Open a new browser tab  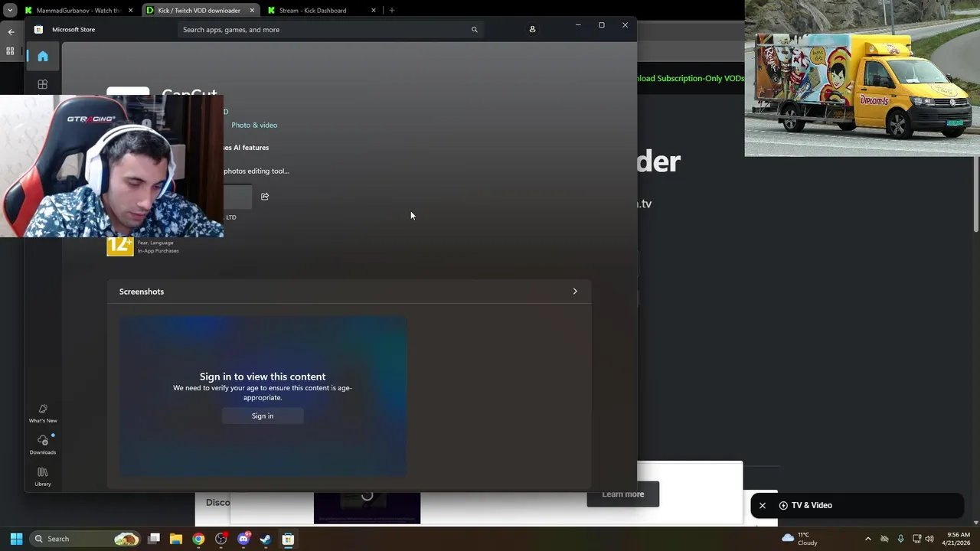coord(392,11)
